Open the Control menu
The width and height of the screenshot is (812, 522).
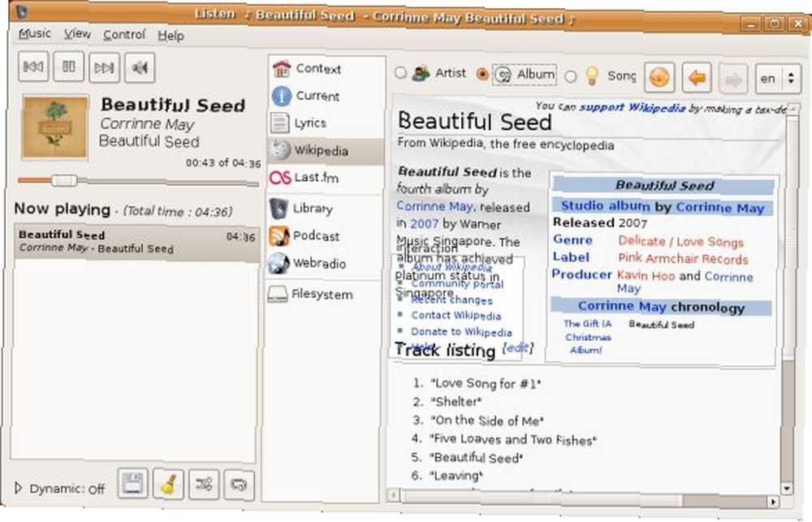pyautogui.click(x=124, y=35)
